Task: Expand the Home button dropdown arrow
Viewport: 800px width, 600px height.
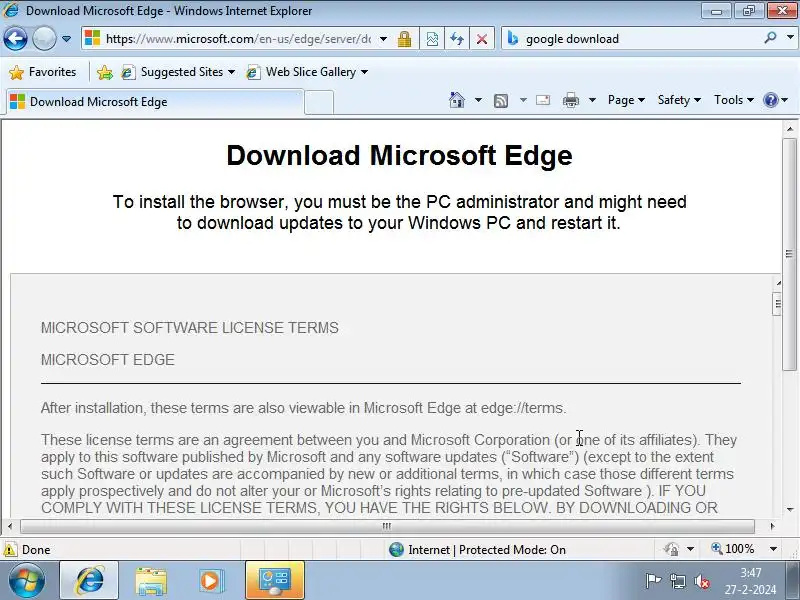Action: (x=478, y=100)
